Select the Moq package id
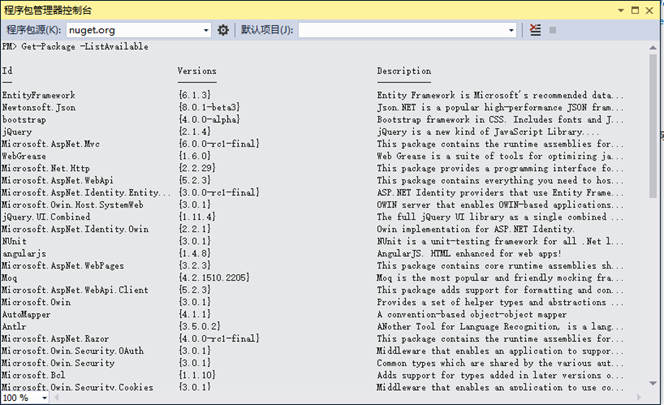664x405 pixels. (10, 278)
